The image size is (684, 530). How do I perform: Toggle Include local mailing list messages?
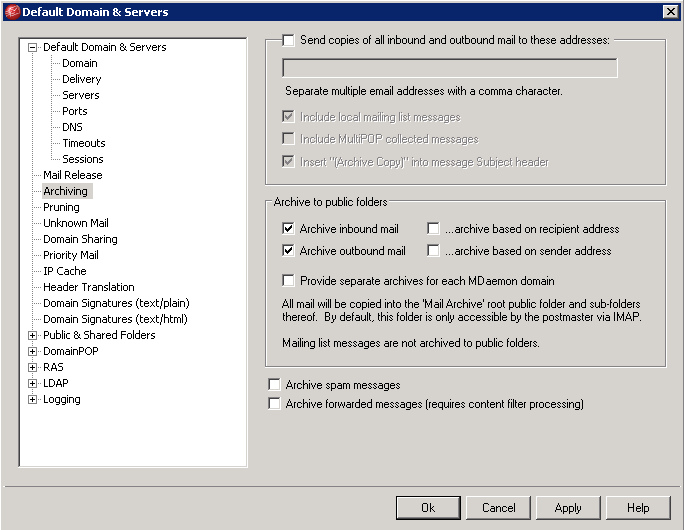[288, 117]
